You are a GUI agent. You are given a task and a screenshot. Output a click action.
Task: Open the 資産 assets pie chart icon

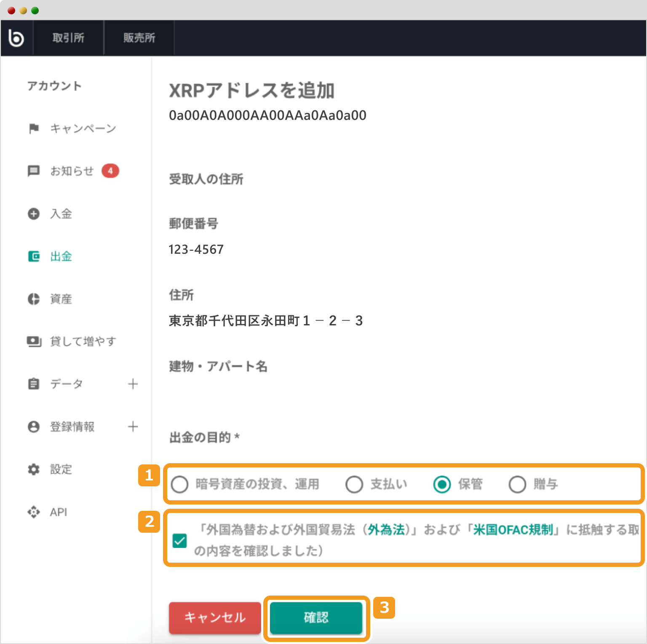pos(34,299)
